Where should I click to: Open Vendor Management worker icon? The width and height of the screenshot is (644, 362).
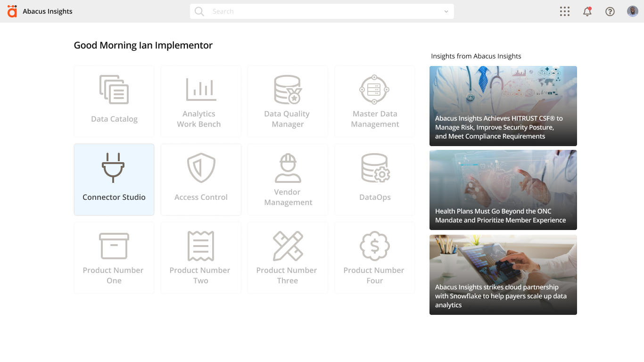click(288, 168)
